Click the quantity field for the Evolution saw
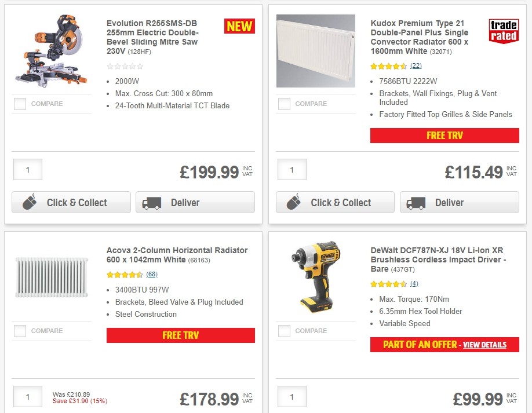The image size is (532, 413). pos(27,169)
